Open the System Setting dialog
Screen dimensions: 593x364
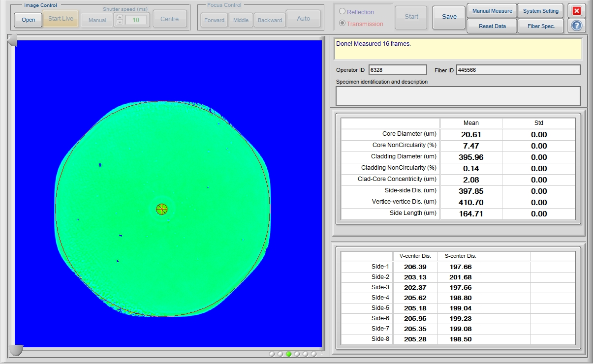540,11
